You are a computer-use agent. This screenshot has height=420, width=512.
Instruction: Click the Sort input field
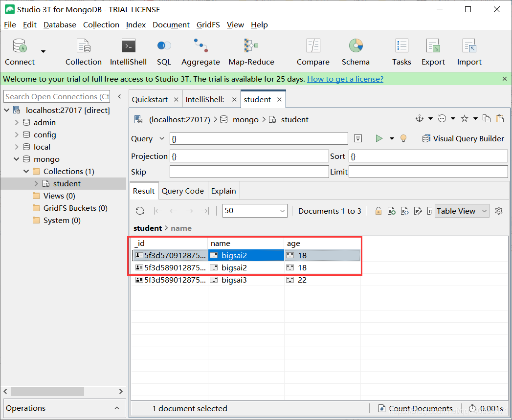[x=428, y=156]
